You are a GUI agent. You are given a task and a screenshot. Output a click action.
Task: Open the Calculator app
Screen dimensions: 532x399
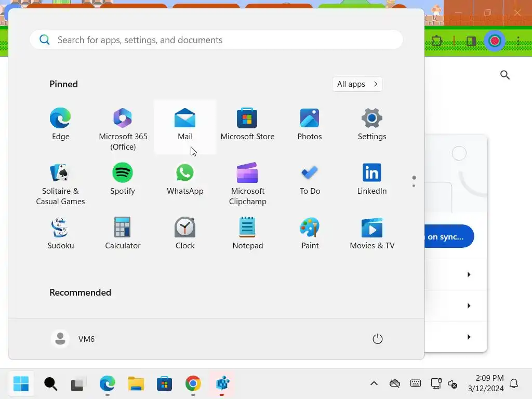(x=123, y=233)
